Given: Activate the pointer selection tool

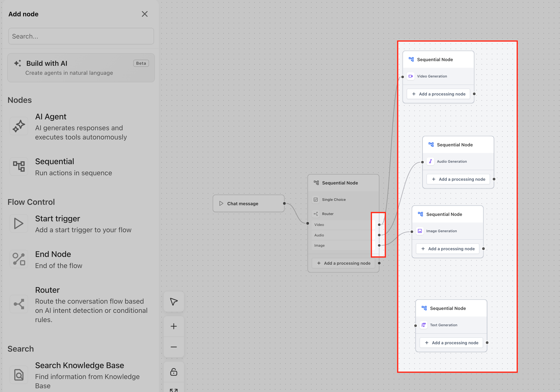Looking at the screenshot, I should [174, 302].
